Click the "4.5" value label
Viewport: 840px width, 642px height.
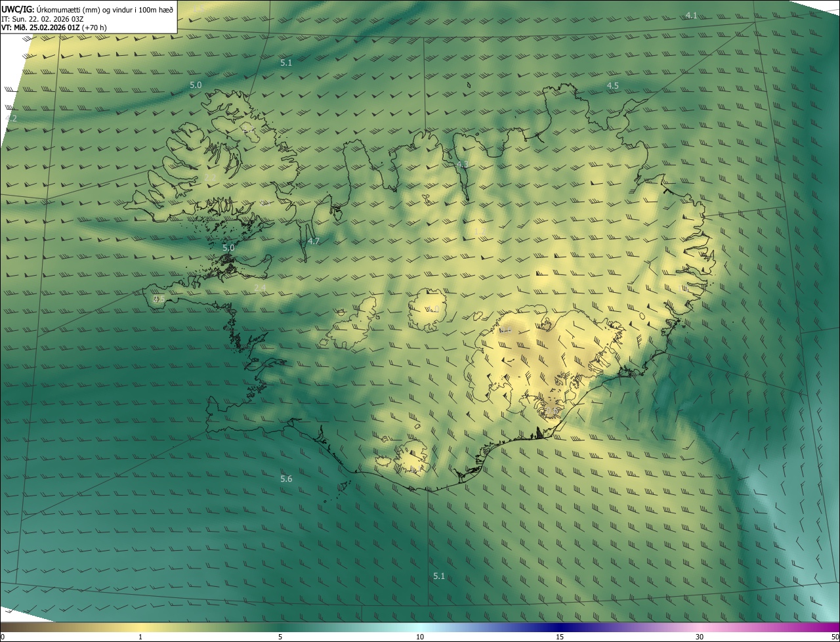612,86
